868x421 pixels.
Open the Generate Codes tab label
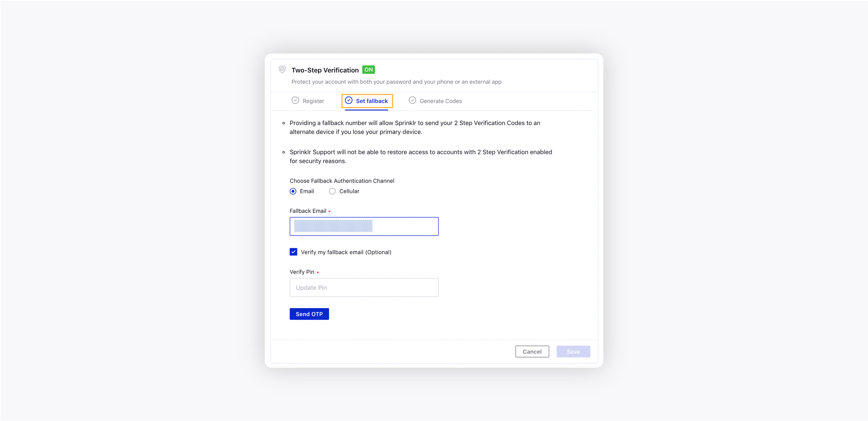point(440,101)
